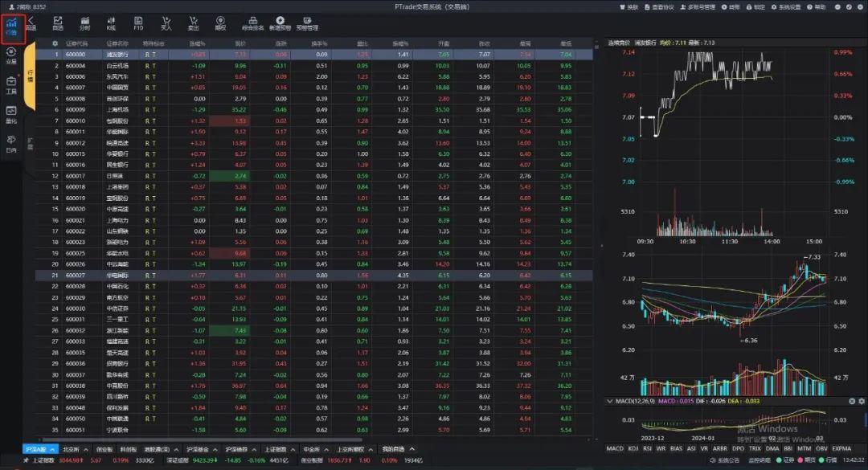Select the RSI indicator button
This screenshot has width=868, height=470.
point(648,449)
